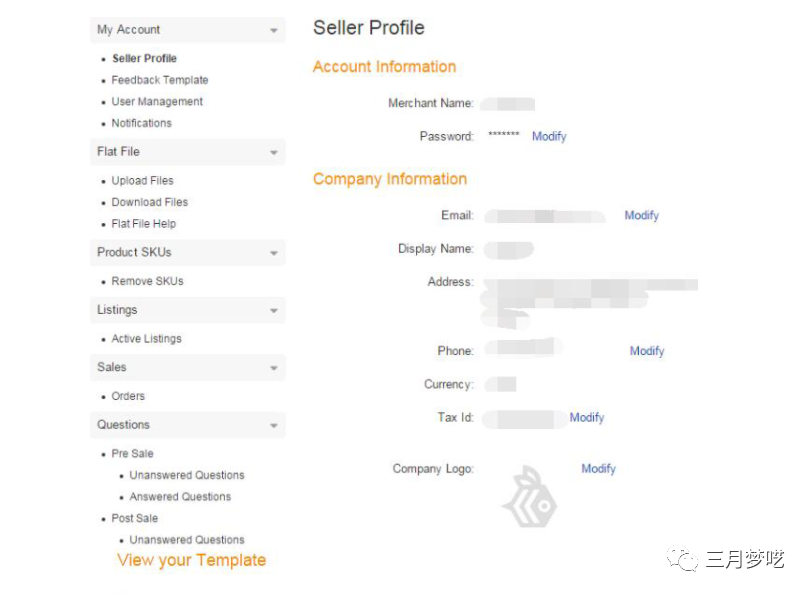Click the company logo bee icon
Image resolution: width=811 pixels, height=595 pixels.
coord(528,497)
